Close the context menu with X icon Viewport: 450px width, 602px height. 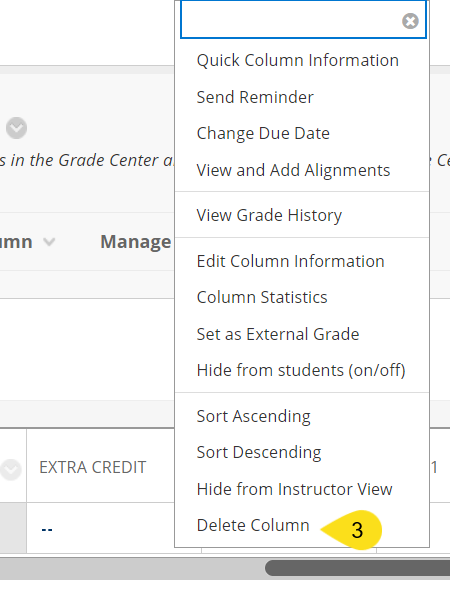click(x=410, y=21)
